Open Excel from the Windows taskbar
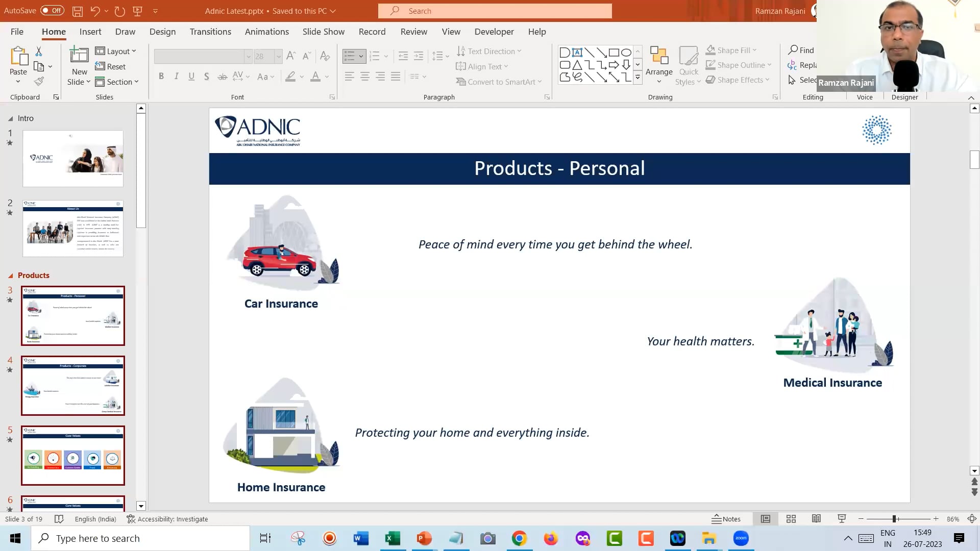The width and height of the screenshot is (980, 551). (x=393, y=538)
